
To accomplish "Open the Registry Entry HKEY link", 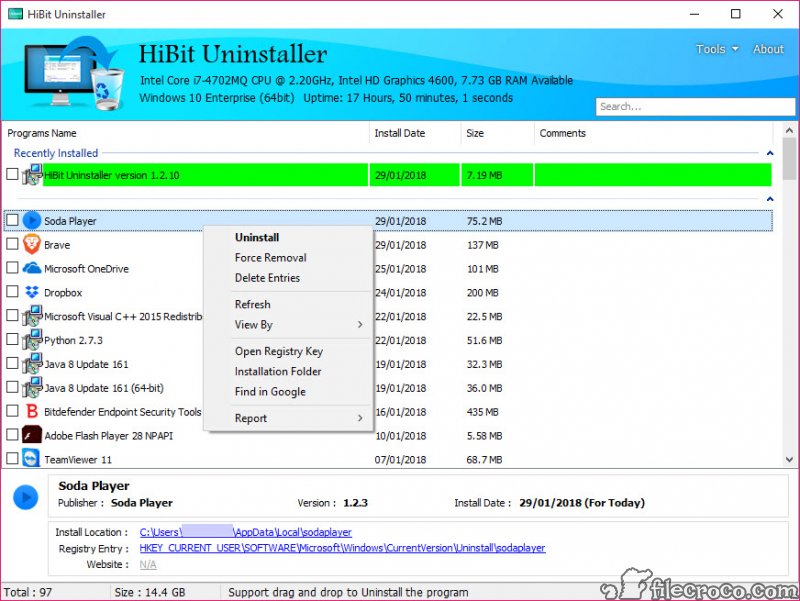I will click(342, 548).
